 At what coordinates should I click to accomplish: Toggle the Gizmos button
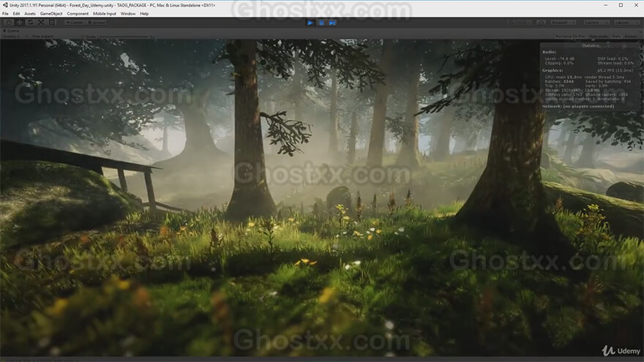tap(630, 36)
